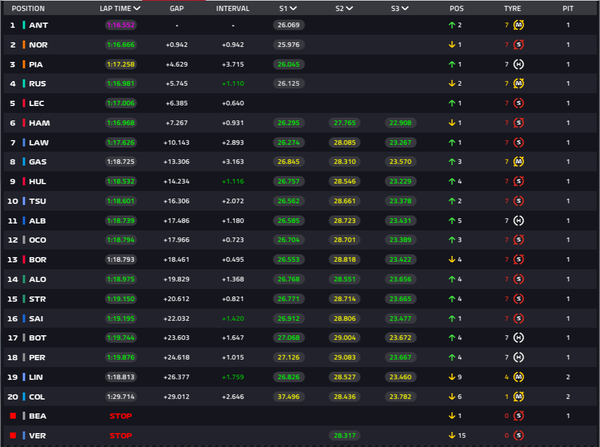Click COL's medium tyre icon
600x447 pixels.
pos(518,396)
